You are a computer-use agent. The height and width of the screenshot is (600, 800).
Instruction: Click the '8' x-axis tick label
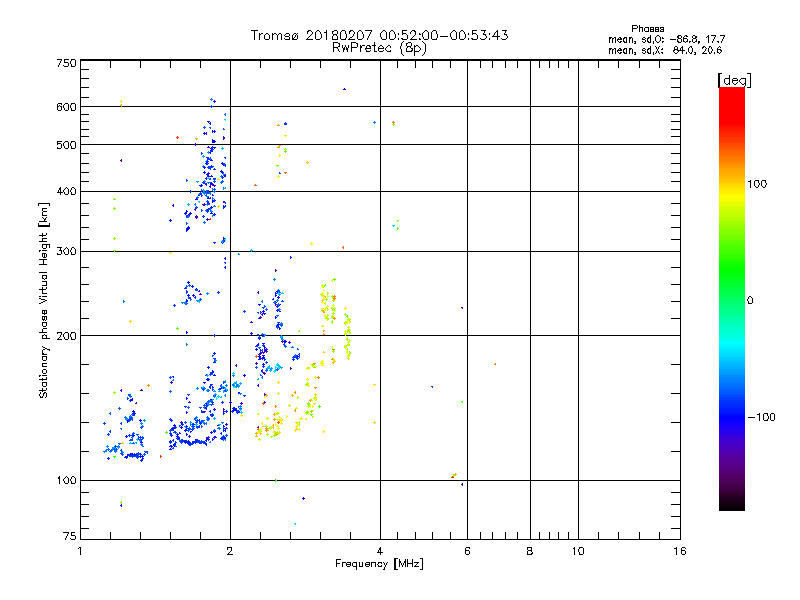pyautogui.click(x=530, y=551)
